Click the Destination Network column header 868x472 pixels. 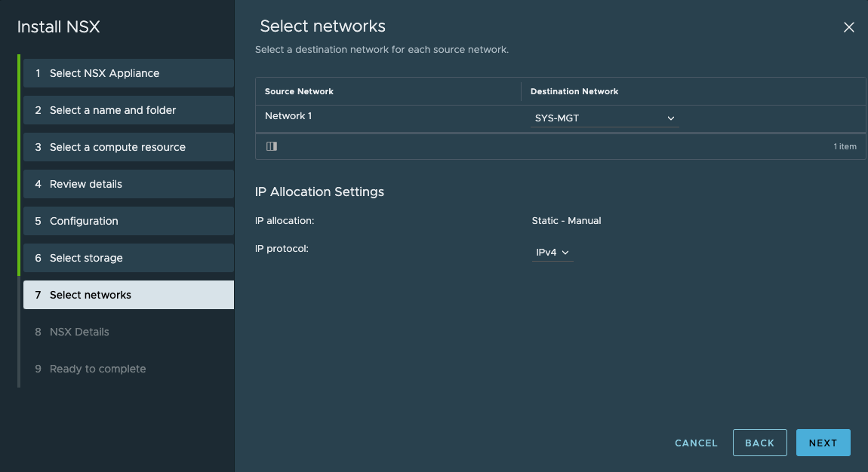coord(574,91)
